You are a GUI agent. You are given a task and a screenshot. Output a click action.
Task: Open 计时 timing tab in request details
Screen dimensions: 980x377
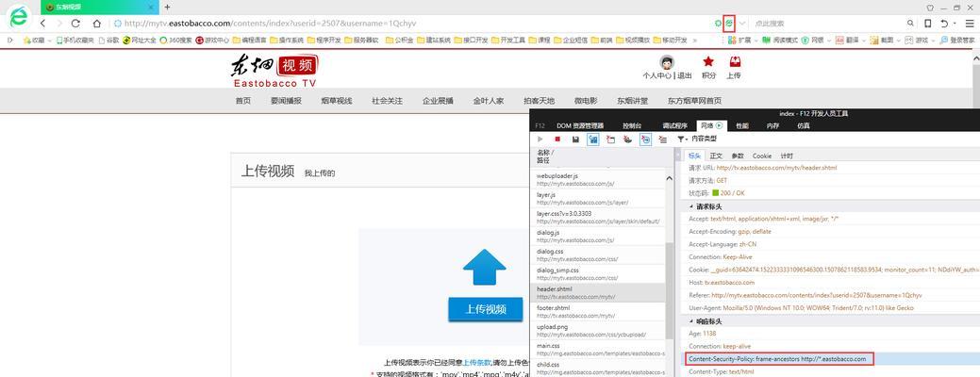(787, 156)
